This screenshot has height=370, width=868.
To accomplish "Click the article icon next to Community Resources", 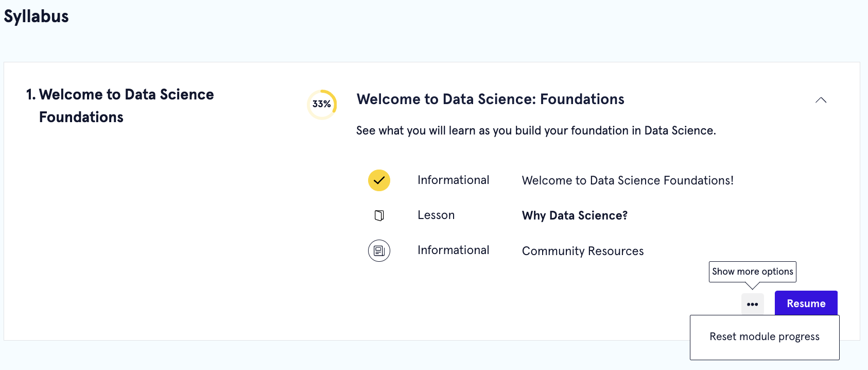I will (x=379, y=251).
